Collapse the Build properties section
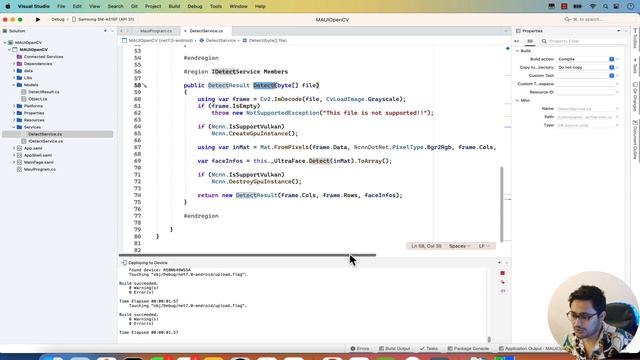Viewport: 640px width, 360px height. click(x=518, y=51)
